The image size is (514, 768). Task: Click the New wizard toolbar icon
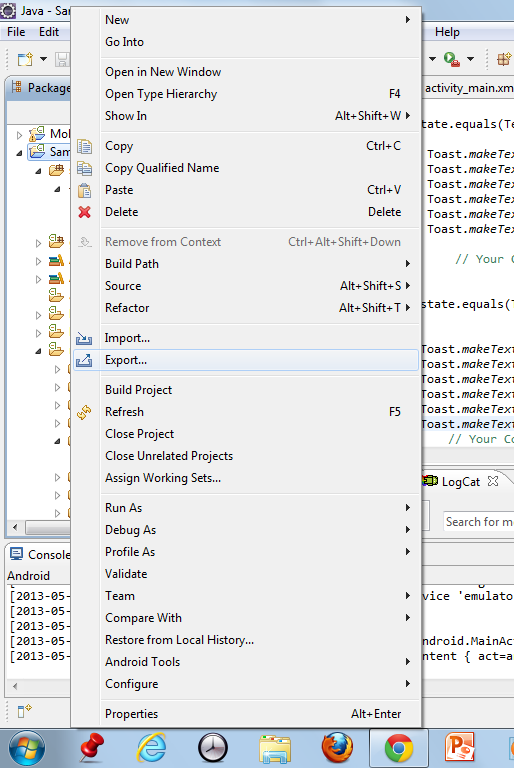[x=25, y=59]
